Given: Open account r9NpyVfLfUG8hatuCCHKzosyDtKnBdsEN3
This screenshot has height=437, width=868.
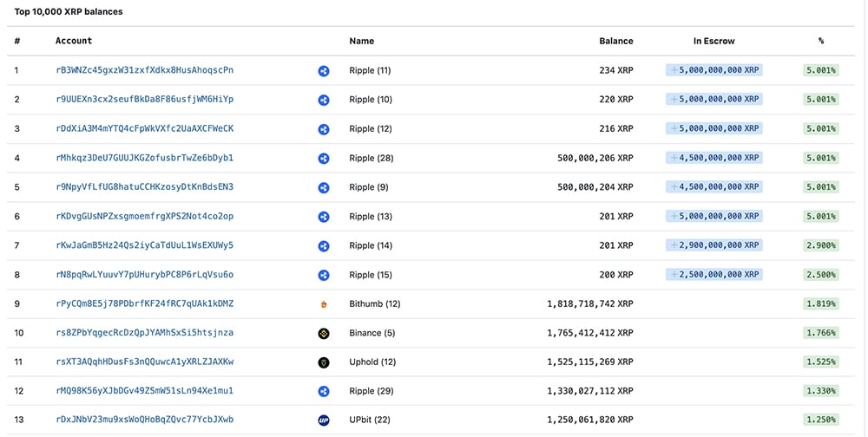Looking at the screenshot, I should (x=144, y=187).
